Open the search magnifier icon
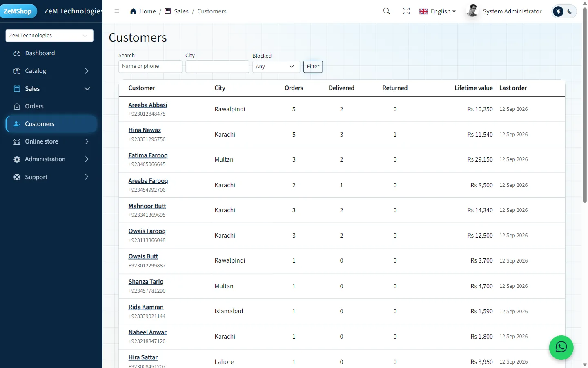Image resolution: width=588 pixels, height=368 pixels. (x=387, y=11)
